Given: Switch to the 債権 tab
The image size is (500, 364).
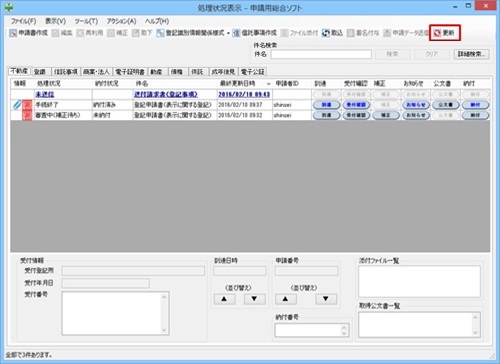Looking at the screenshot, I should [x=177, y=72].
